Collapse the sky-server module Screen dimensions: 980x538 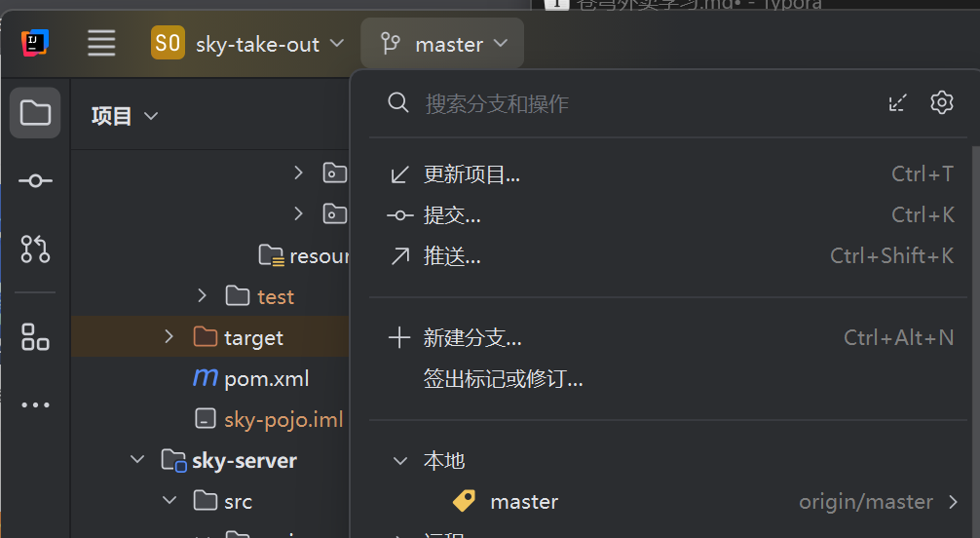pyautogui.click(x=137, y=460)
